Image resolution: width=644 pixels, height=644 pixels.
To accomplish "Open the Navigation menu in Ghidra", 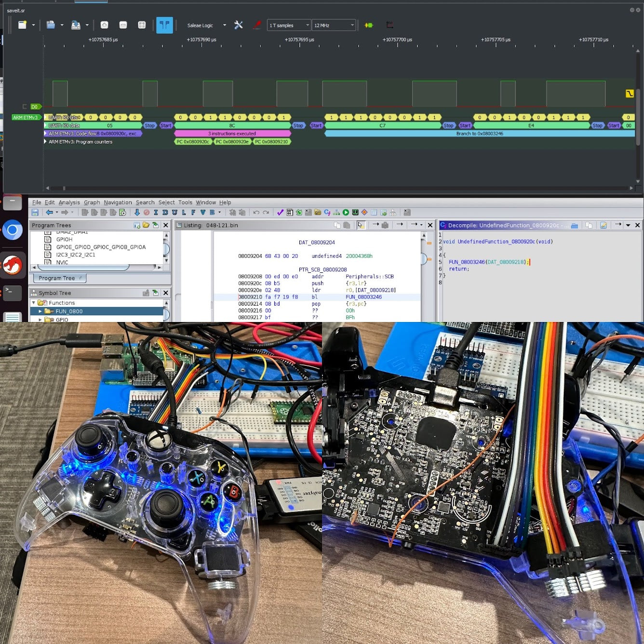I will pos(118,202).
